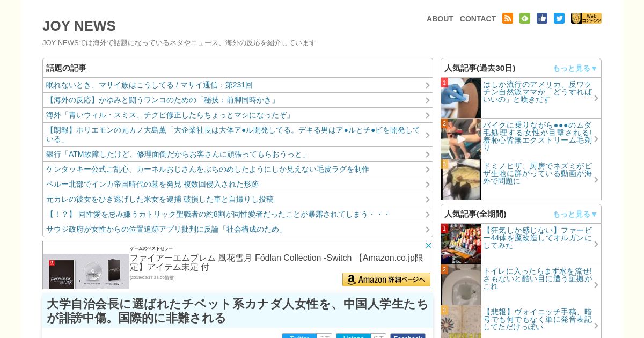This screenshot has width=644, height=338.
Task: Open article about マサイ族 眠れないとき
Action: (149, 85)
